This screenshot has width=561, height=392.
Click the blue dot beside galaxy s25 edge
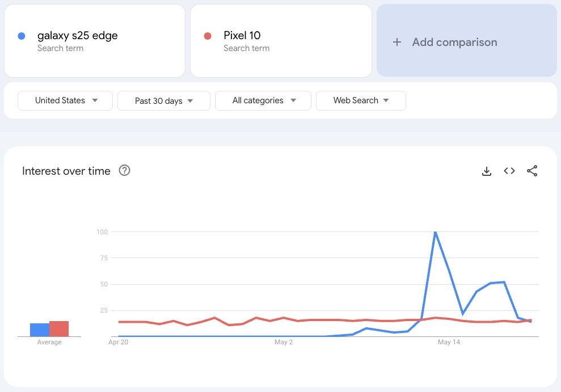tap(22, 36)
